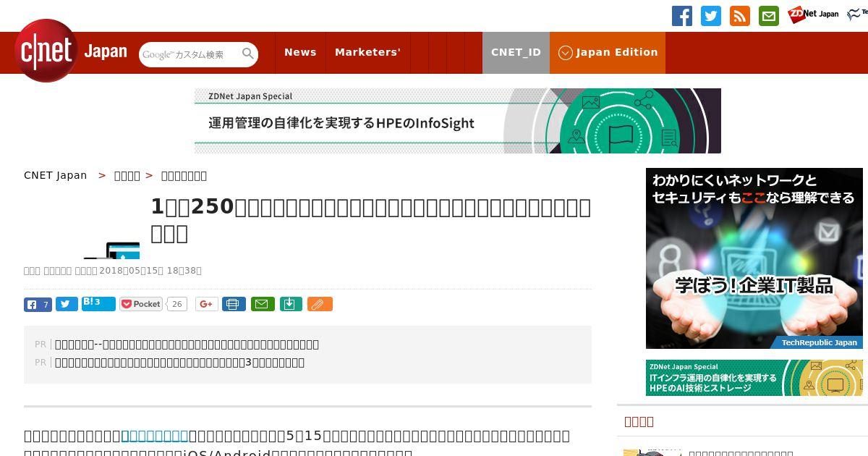This screenshot has height=456, width=868.
Task: Print the article with blue printer icon
Action: pos(234,304)
